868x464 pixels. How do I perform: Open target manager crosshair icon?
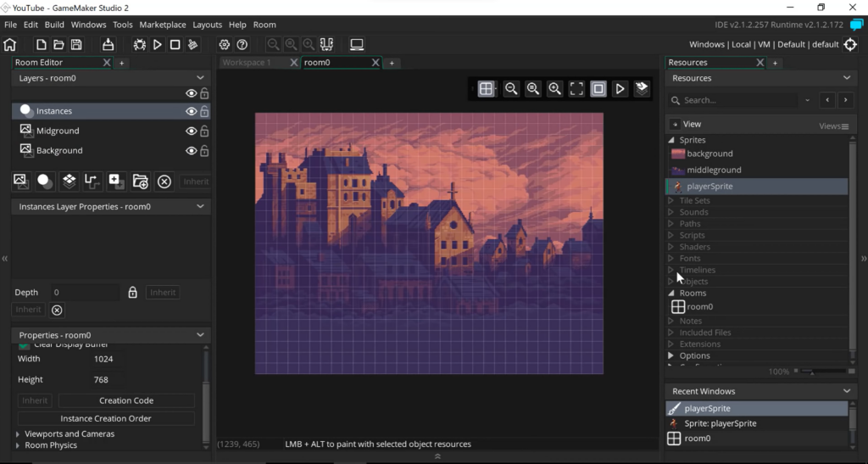coord(850,44)
